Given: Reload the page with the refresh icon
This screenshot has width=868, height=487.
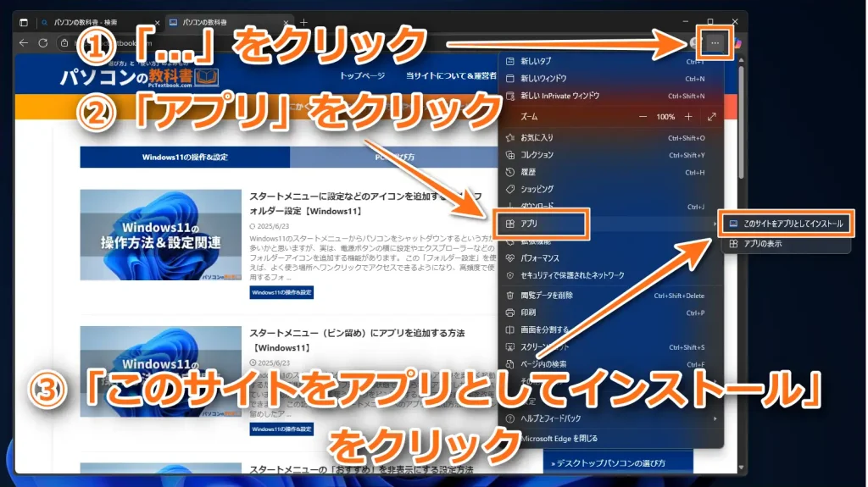Looking at the screenshot, I should [42, 42].
